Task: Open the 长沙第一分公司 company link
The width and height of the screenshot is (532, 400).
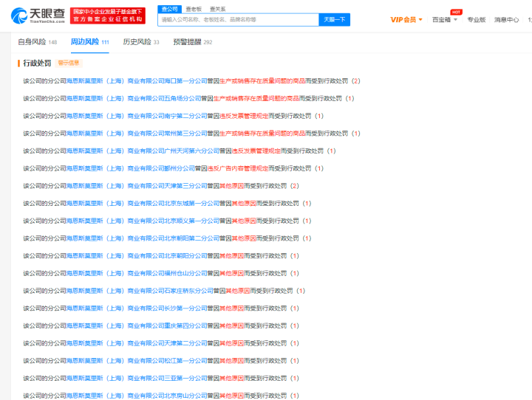Action: point(137,308)
